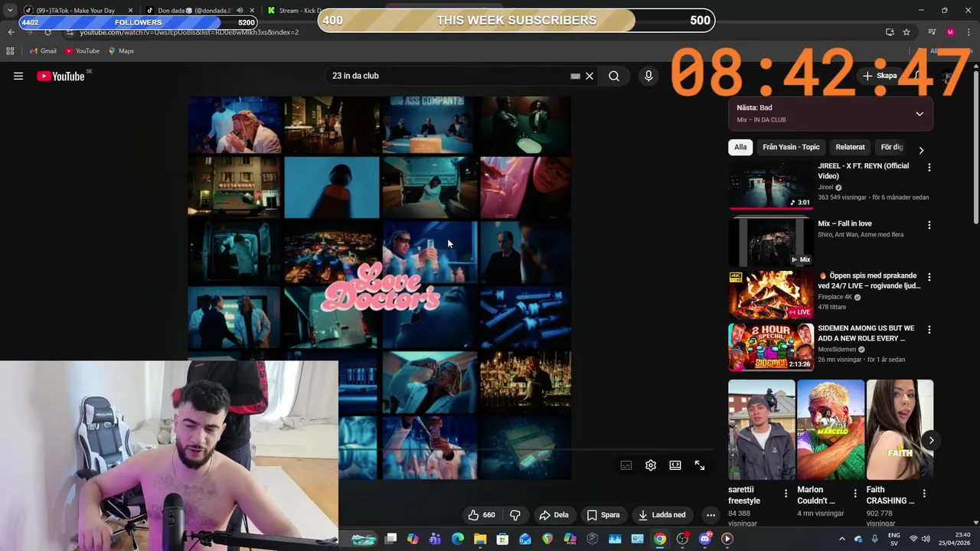Show more filter chips with right arrow
The height and width of the screenshot is (551, 980).
click(x=921, y=150)
